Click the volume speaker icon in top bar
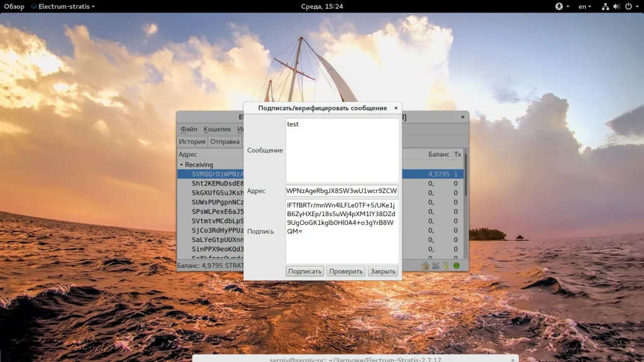Screen dimensions: 644x362 coord(616,6)
